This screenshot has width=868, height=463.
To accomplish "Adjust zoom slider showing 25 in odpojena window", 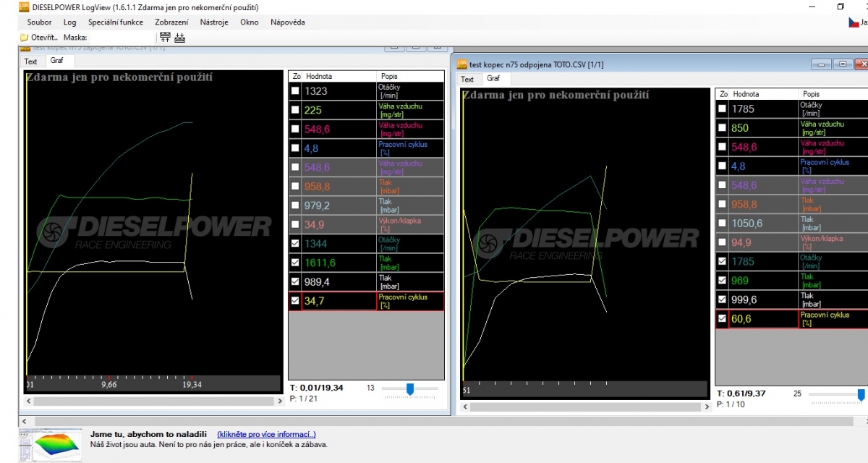I will click(x=861, y=395).
